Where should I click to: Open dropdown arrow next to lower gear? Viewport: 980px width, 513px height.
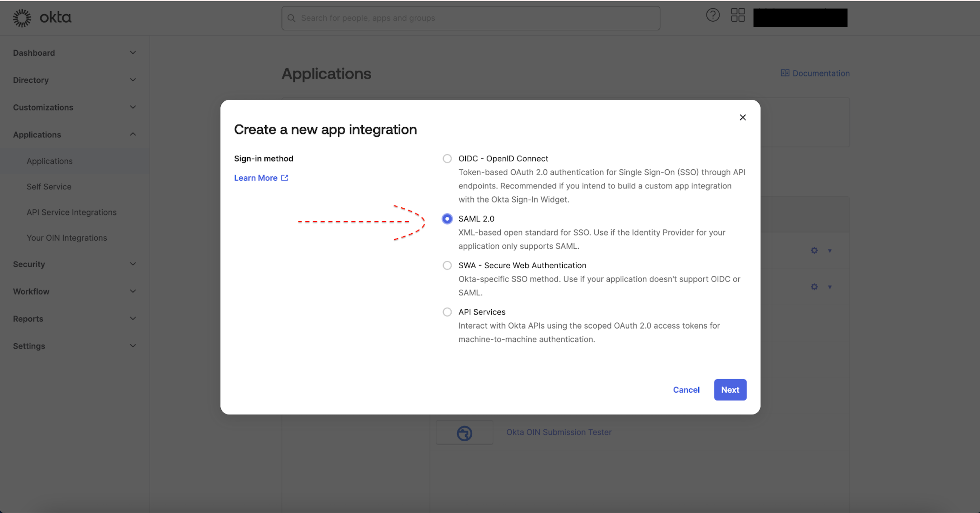pyautogui.click(x=830, y=287)
